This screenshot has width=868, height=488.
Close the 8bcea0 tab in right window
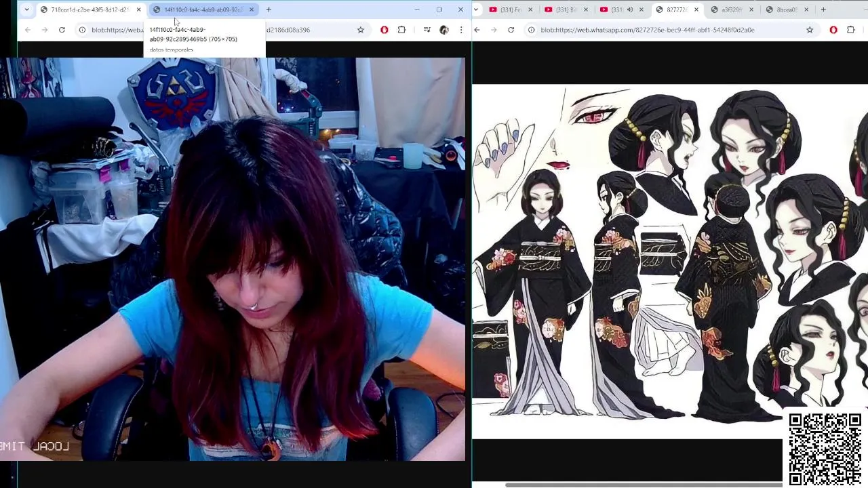pyautogui.click(x=806, y=9)
